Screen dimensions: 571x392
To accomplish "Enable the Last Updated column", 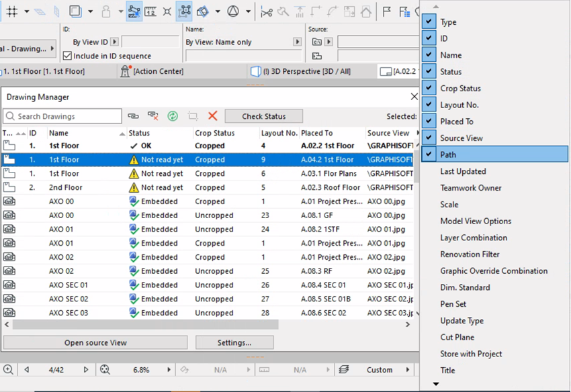I will click(x=463, y=171).
